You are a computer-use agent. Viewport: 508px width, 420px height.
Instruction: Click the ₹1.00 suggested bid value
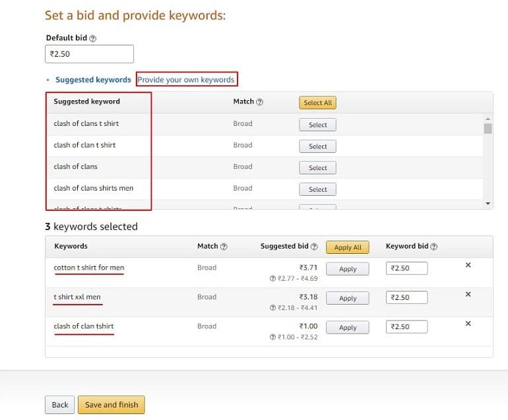[x=308, y=326]
